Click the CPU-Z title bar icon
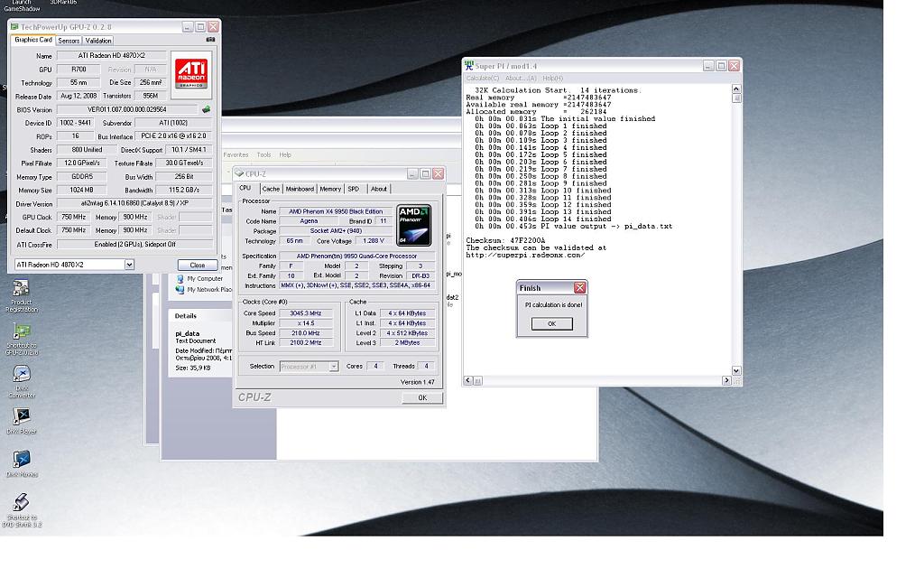 239,173
